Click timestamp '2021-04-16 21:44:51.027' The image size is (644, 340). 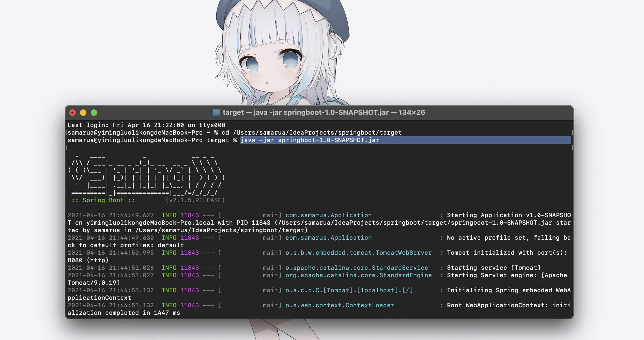click(x=111, y=275)
